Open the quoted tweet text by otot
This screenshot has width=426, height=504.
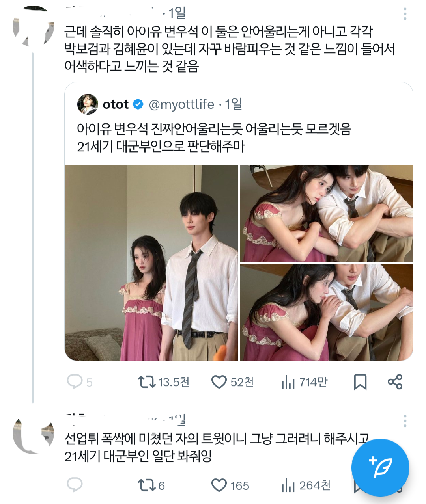(x=214, y=138)
